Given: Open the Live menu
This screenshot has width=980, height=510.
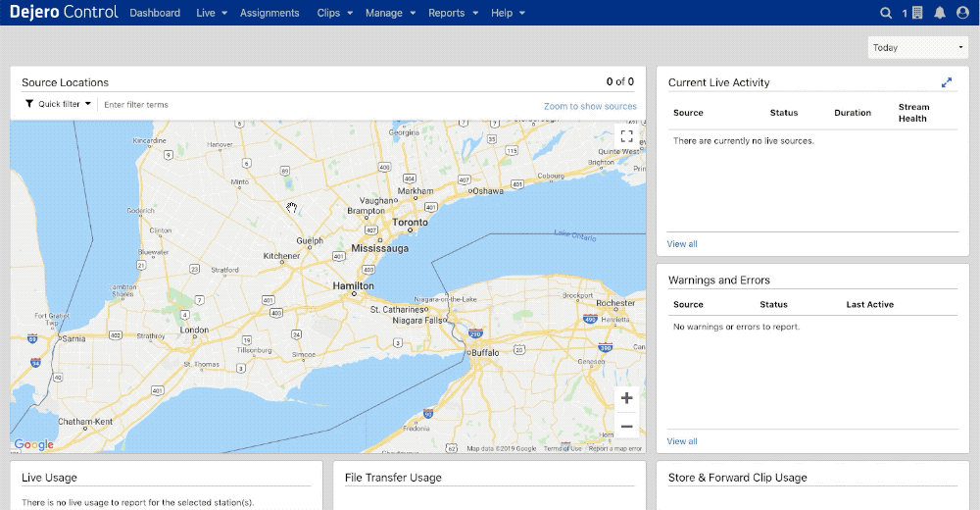Looking at the screenshot, I should click(x=212, y=13).
